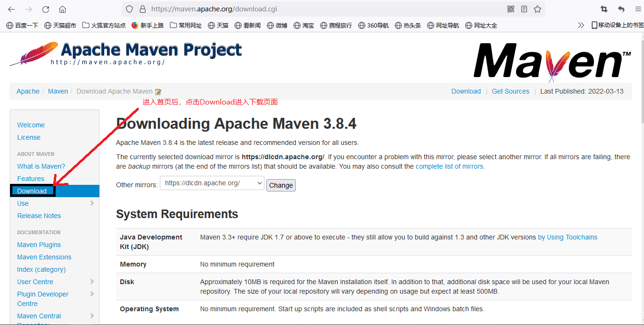Open the 常用网址 bookmark folder
This screenshot has width=644, height=325.
click(186, 25)
